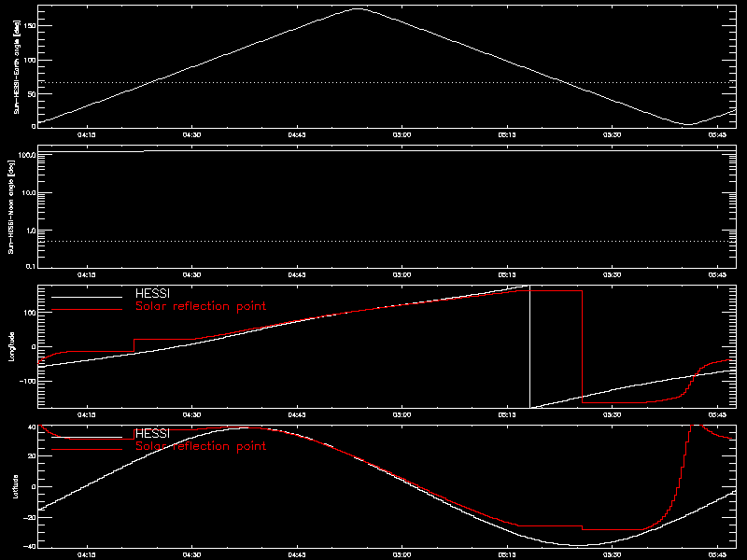This screenshot has height=560, width=747.
Task: Click '05:45' time label under Earth angle plot
Action: tap(717, 135)
